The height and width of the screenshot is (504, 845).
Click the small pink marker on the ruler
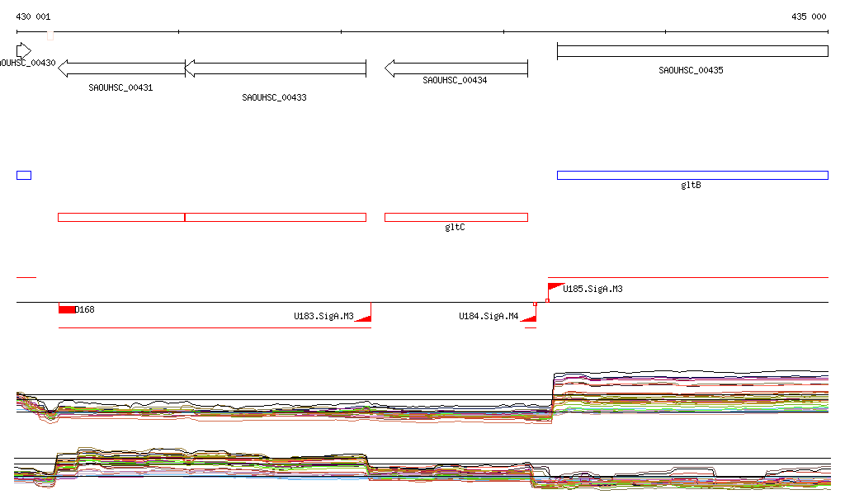point(50,35)
